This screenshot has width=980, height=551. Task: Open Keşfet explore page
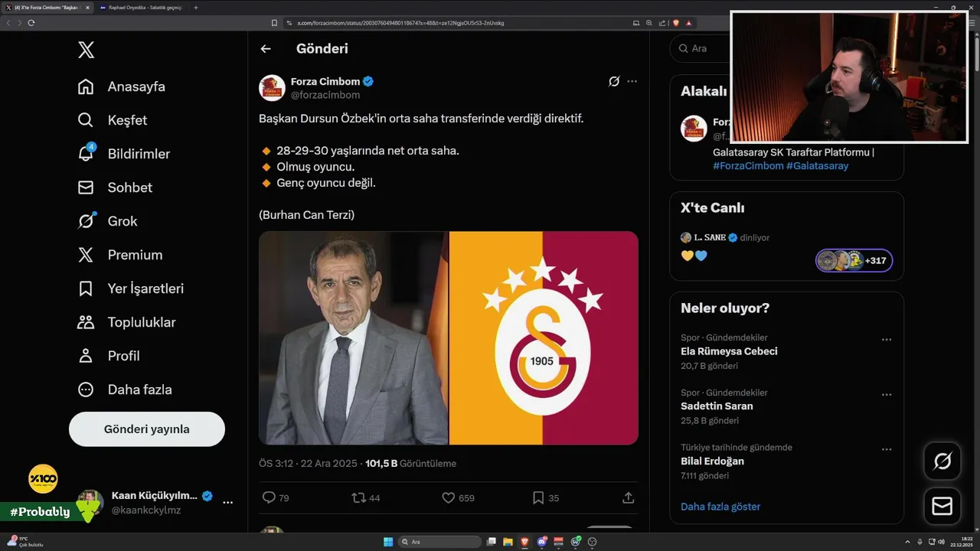113,120
